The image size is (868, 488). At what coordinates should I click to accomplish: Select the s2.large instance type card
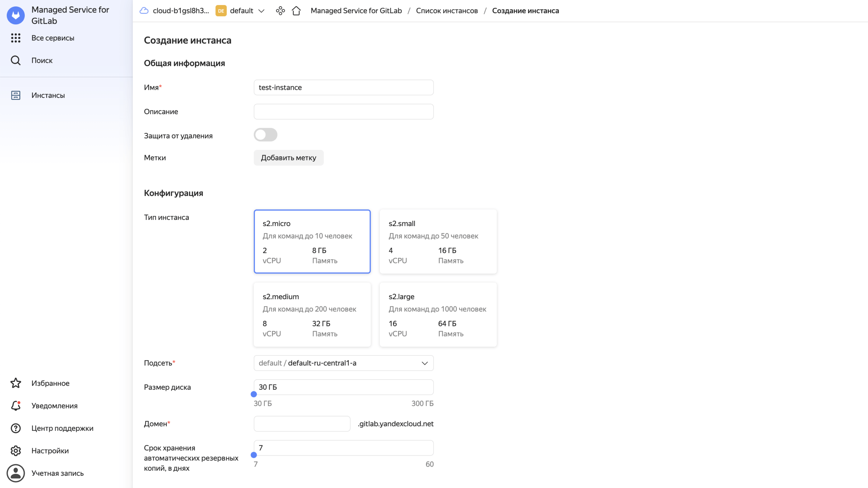pyautogui.click(x=438, y=314)
